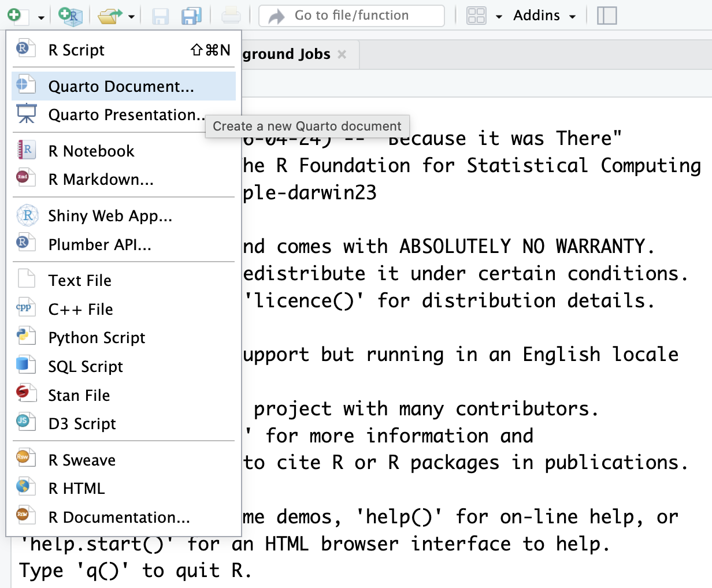Click the R Documentation Rd icon
Screen dimensions: 712x588
26,515
